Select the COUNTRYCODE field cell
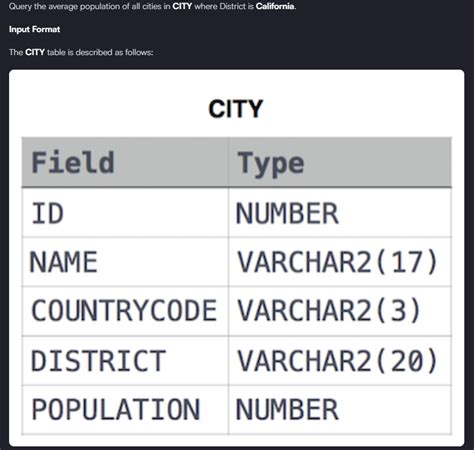The height and width of the screenshot is (450, 474). (x=125, y=311)
